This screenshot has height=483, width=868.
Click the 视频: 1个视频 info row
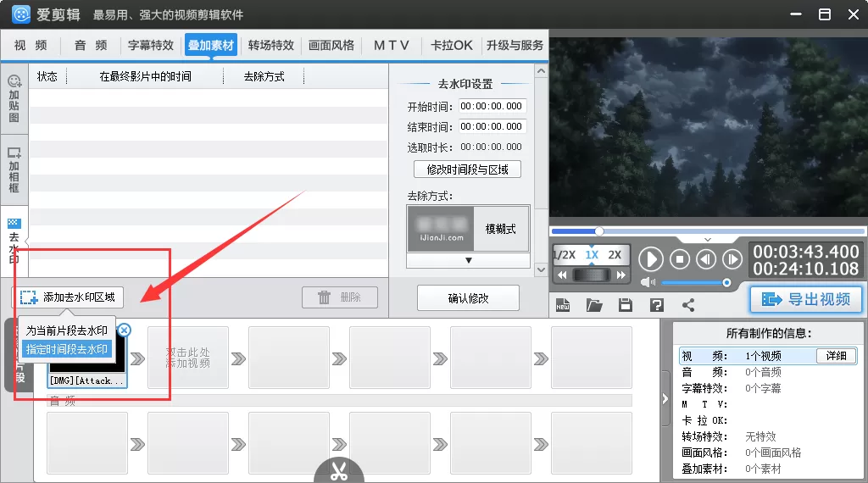point(768,356)
